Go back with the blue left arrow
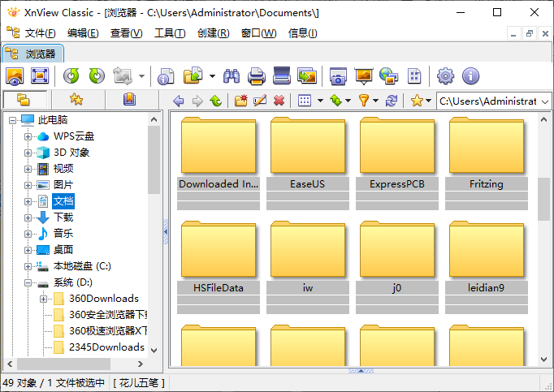554x392 pixels. click(179, 101)
